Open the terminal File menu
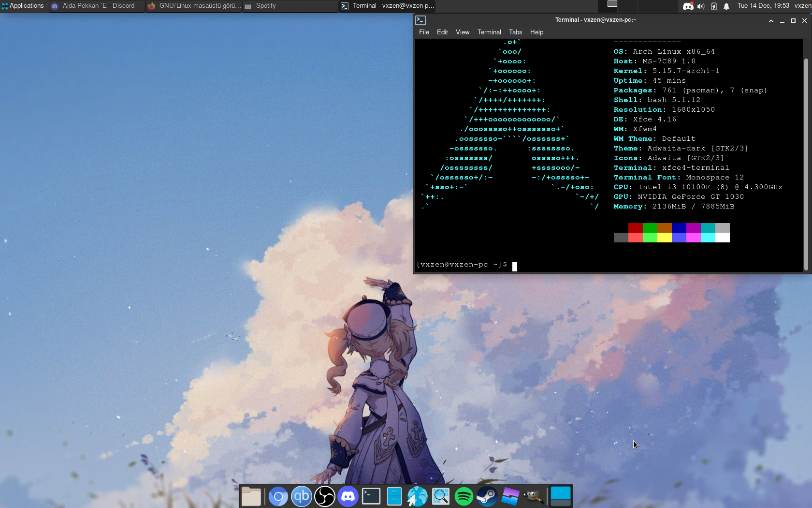 [x=424, y=32]
